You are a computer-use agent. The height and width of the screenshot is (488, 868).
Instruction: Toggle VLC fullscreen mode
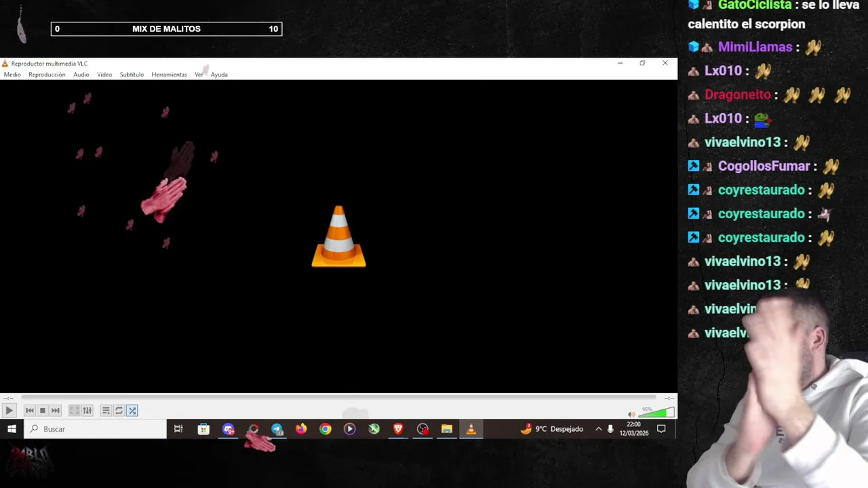(x=75, y=411)
